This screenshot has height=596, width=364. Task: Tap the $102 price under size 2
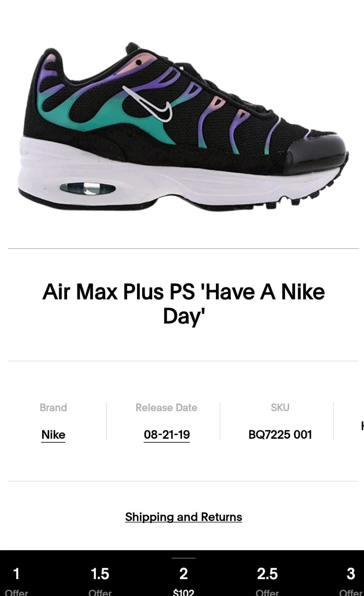(183, 592)
